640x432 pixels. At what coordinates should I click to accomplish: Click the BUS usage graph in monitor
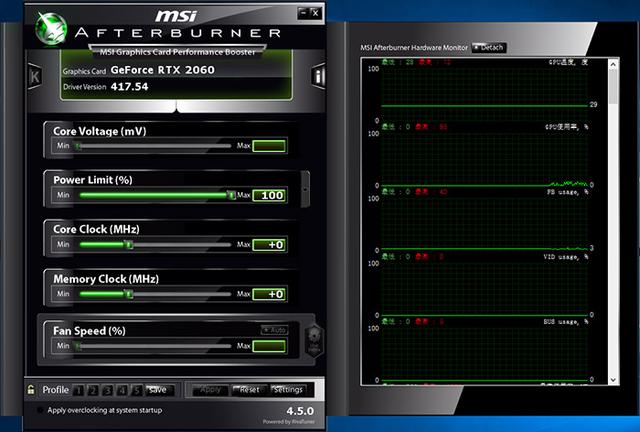pos(484,352)
